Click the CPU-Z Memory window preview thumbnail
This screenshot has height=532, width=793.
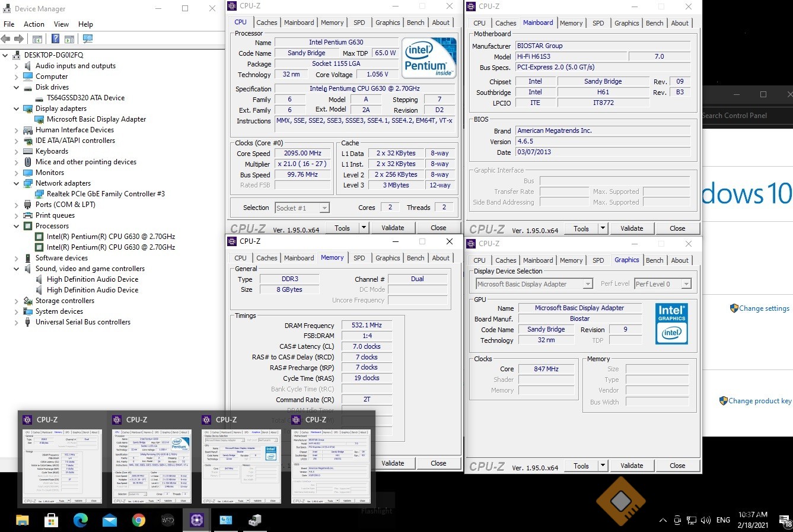pyautogui.click(x=62, y=467)
